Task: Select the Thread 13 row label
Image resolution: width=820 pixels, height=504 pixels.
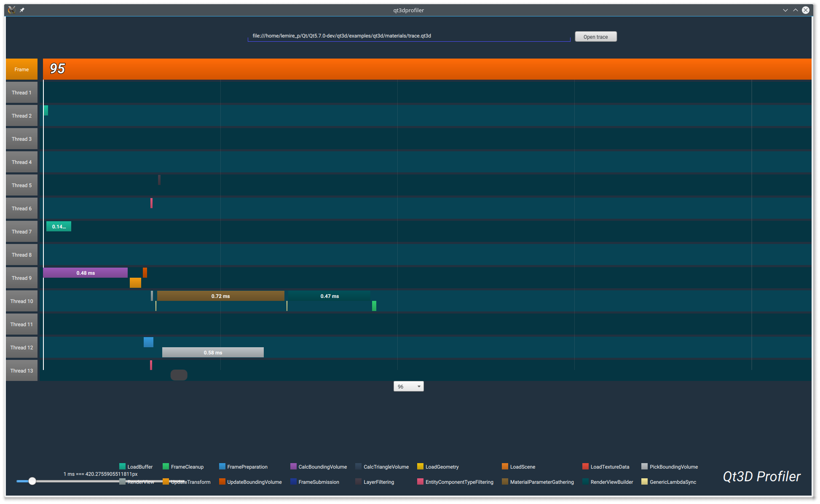Action: pyautogui.click(x=21, y=371)
